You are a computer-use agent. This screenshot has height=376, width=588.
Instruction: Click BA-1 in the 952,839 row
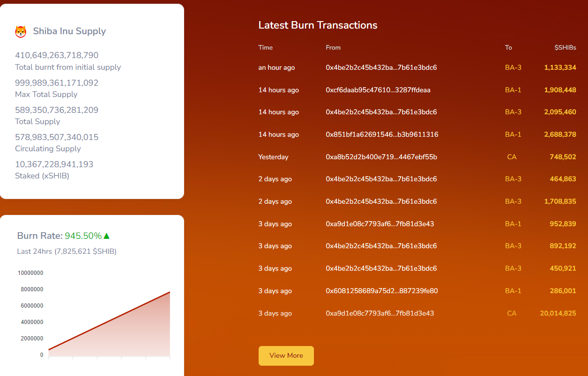point(513,224)
